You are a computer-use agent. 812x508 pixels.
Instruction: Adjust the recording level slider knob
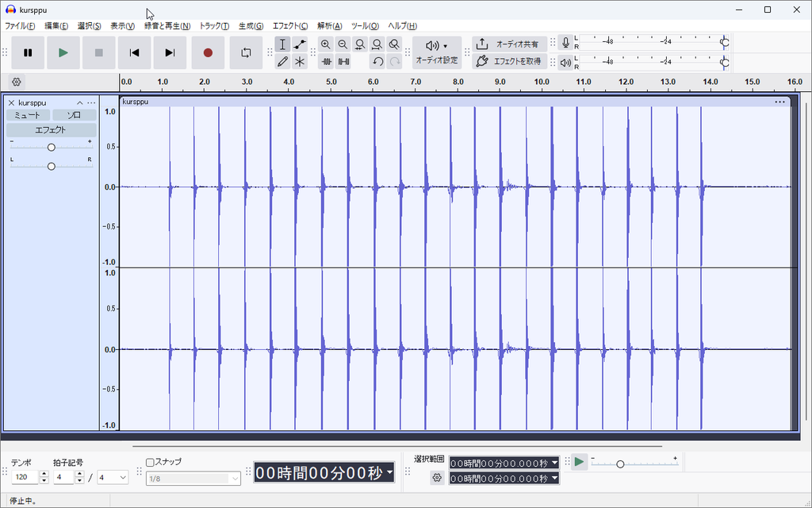(725, 43)
